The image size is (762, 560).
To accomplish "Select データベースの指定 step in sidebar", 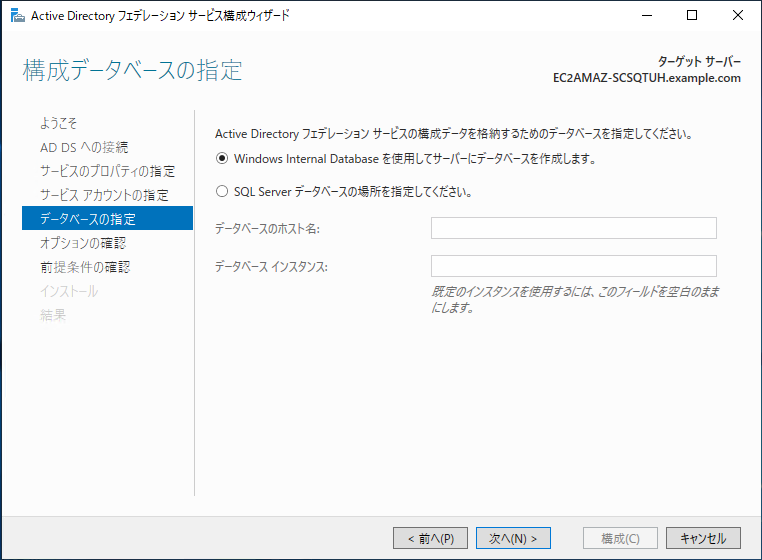I will (107, 218).
